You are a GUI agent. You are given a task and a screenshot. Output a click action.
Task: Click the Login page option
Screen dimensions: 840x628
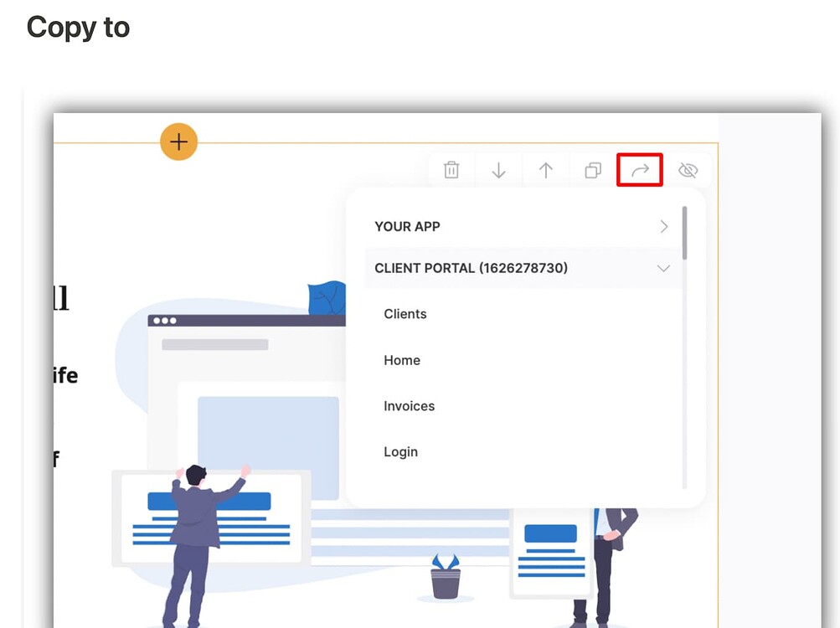pyautogui.click(x=400, y=451)
